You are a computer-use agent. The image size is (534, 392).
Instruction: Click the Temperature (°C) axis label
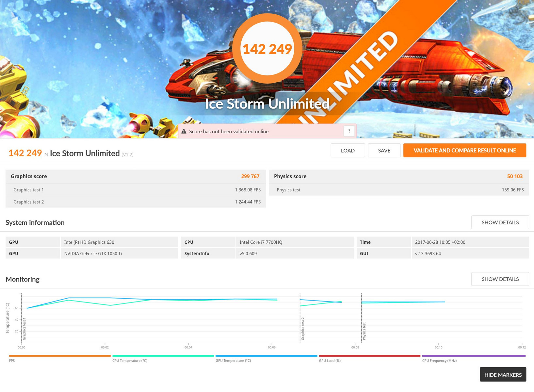[x=8, y=318]
